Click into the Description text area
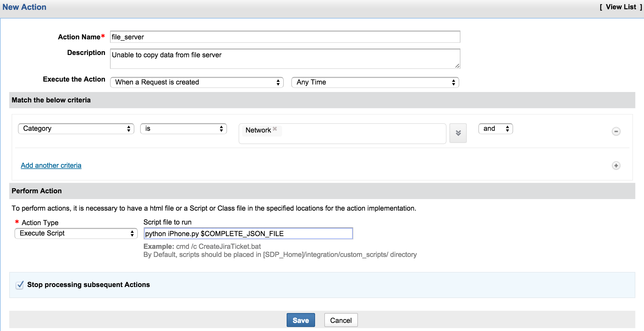 click(x=285, y=59)
